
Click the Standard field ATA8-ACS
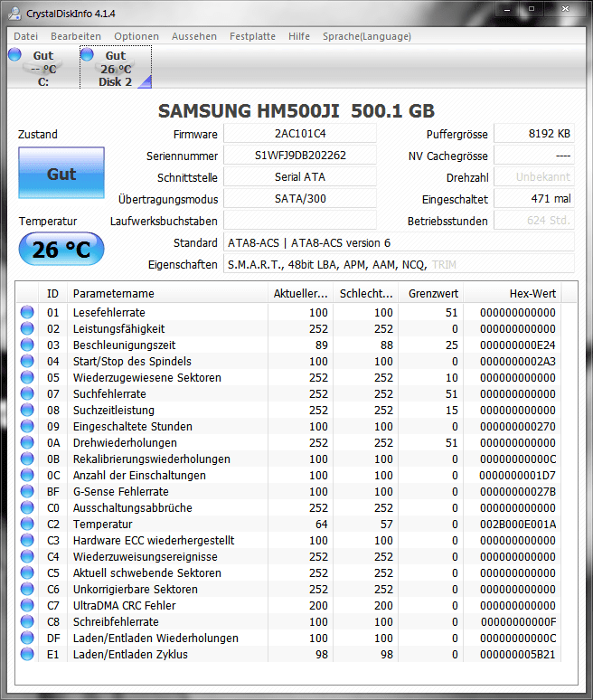(399, 243)
